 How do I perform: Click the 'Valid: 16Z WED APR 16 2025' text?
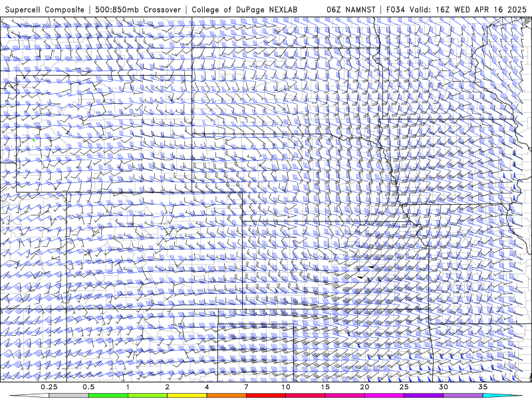(468, 9)
